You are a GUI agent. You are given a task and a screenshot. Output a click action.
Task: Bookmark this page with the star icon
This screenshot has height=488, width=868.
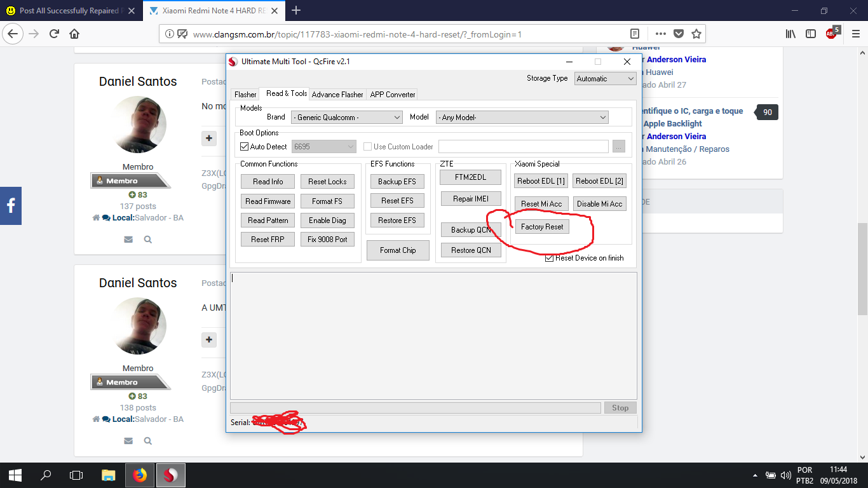pos(696,34)
